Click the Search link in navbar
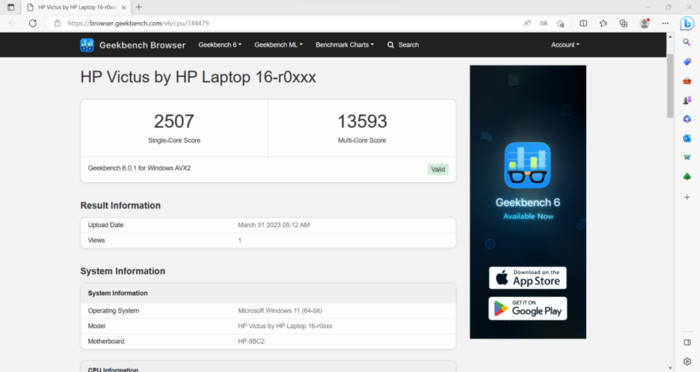The height and width of the screenshot is (372, 700). pyautogui.click(x=403, y=45)
